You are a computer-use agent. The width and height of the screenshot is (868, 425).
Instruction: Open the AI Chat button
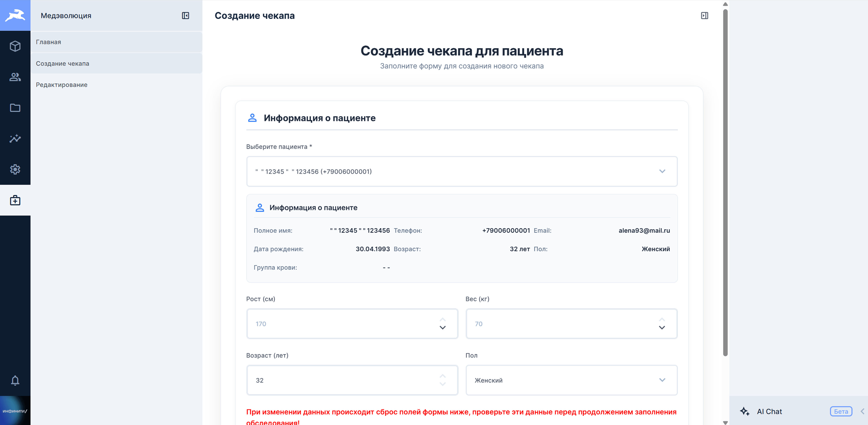click(x=769, y=411)
